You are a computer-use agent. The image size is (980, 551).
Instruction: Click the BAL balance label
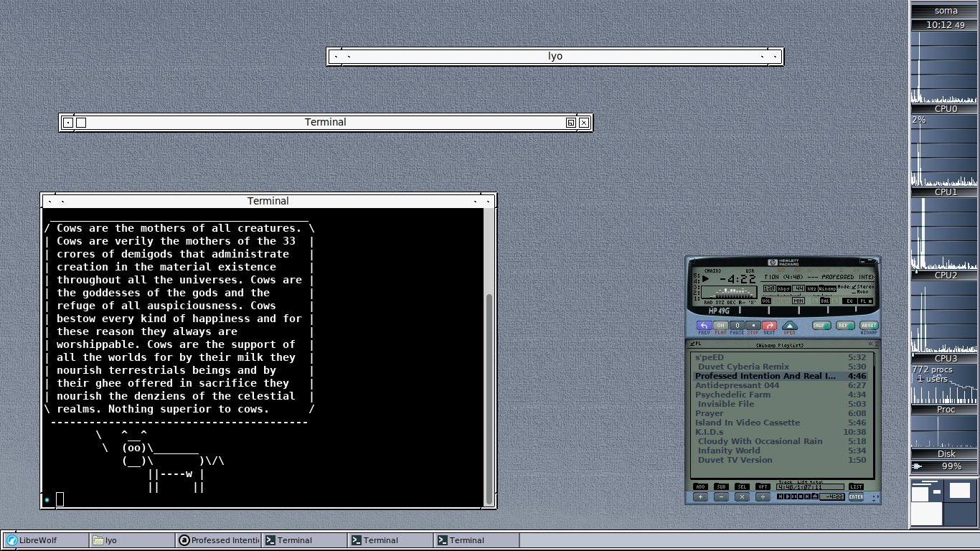(x=825, y=301)
